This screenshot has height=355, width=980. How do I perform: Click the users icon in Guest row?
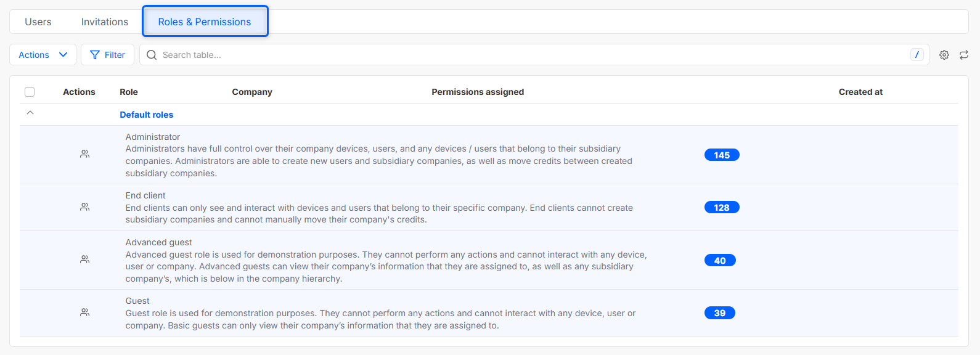(85, 312)
